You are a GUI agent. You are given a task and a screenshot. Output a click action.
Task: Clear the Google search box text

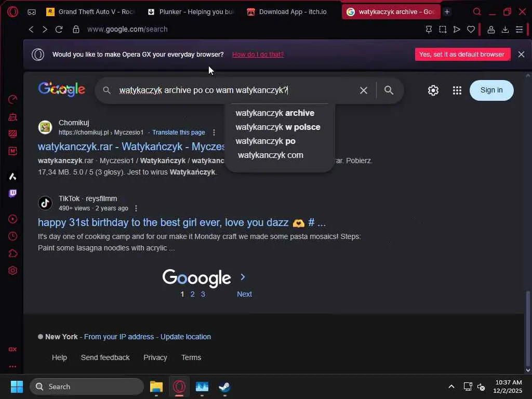(x=363, y=90)
